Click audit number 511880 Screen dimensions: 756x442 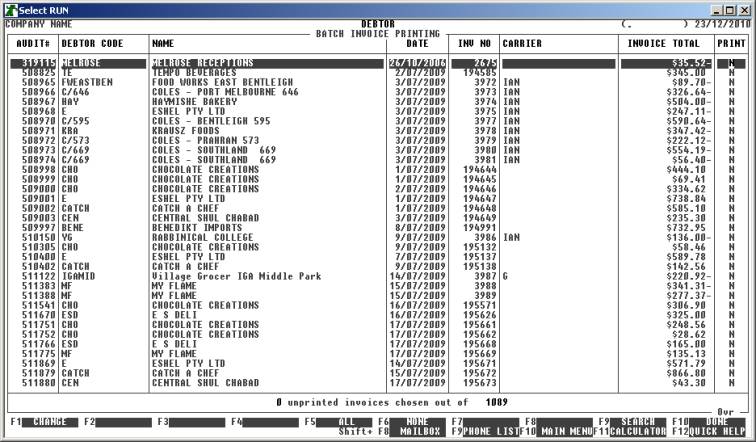(x=39, y=383)
